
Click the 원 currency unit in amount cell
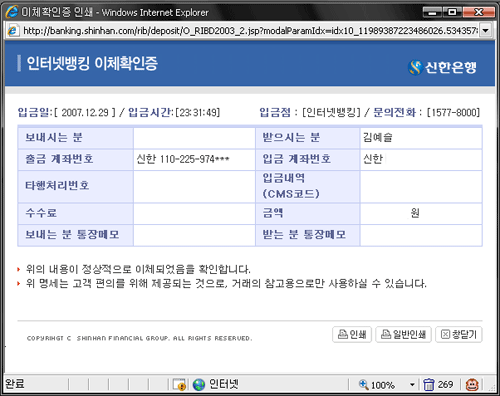click(x=415, y=212)
